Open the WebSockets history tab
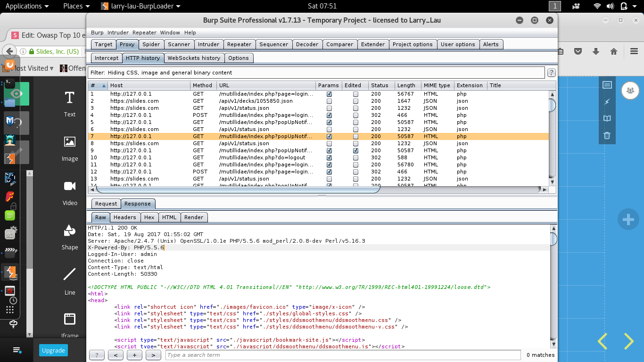 coord(194,58)
